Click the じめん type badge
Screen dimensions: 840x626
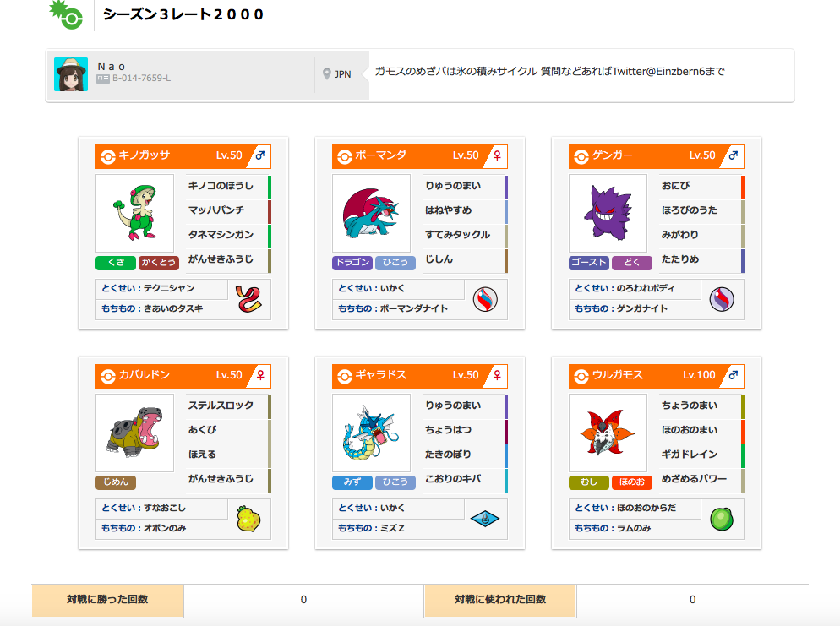116,482
